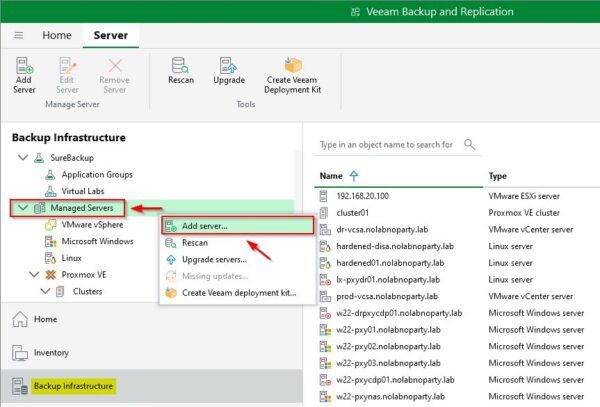
Task: Select VMware vSphere tree item
Action: [92, 225]
